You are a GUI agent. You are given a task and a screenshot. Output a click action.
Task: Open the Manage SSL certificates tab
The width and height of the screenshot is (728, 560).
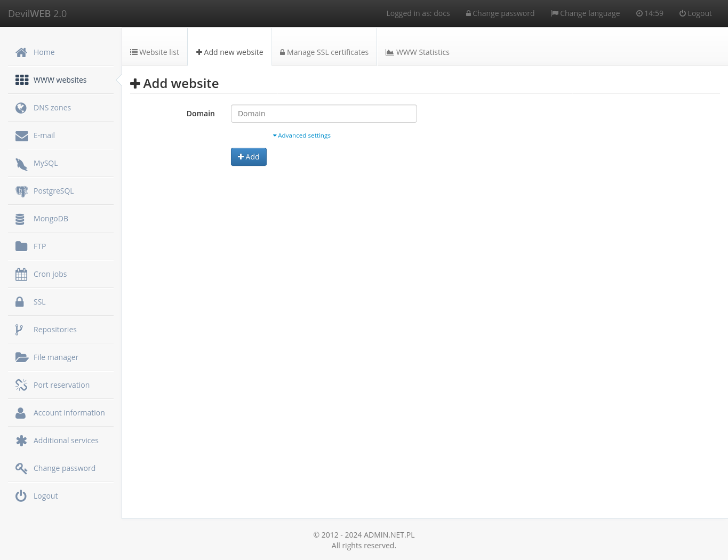[324, 52]
